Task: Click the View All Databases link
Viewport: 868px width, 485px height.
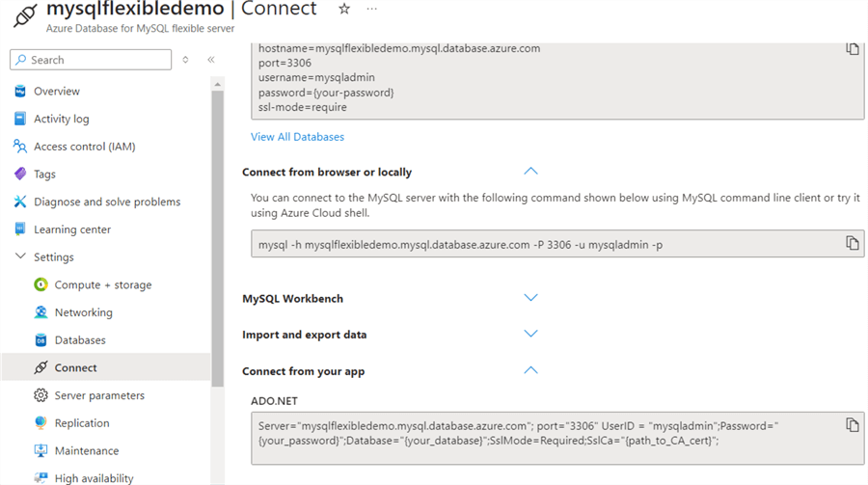Action: (297, 137)
